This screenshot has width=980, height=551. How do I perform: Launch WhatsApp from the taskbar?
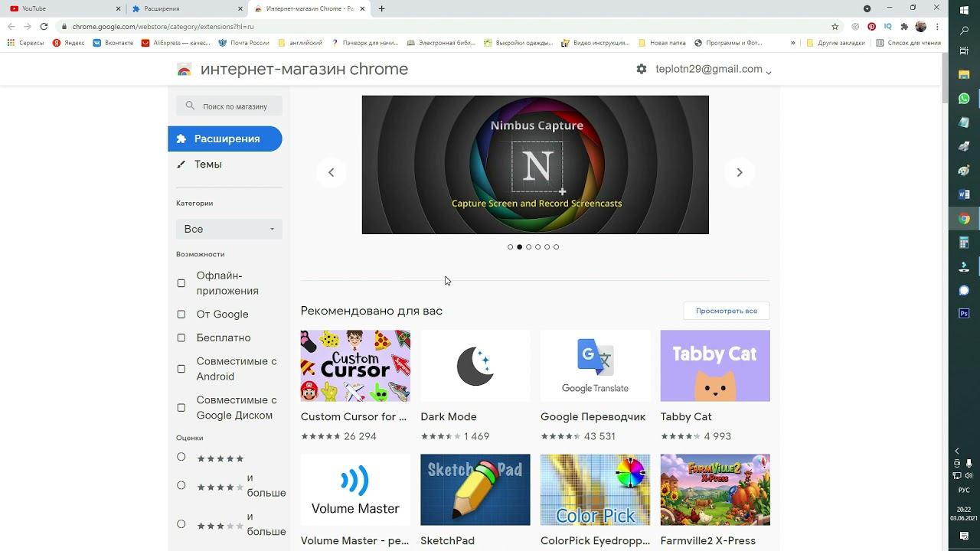click(x=964, y=98)
